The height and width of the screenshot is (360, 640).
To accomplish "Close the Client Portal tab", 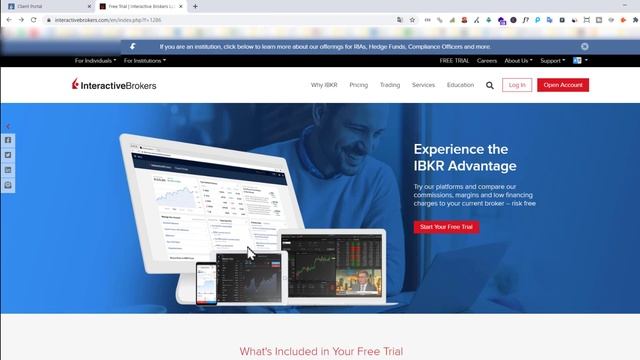I will [89, 7].
